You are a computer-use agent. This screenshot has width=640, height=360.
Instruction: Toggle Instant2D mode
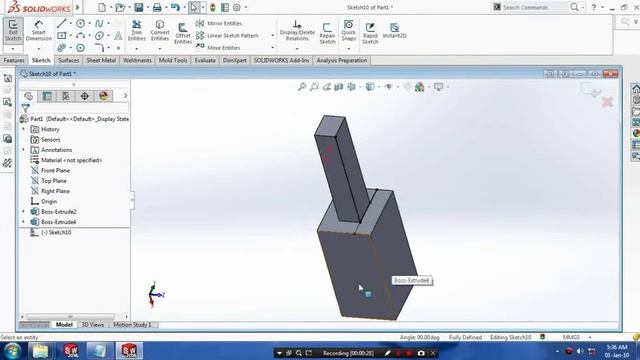(x=394, y=31)
